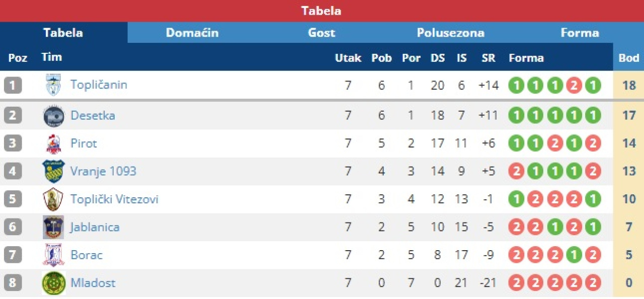Click the Bod column header

pos(628,58)
